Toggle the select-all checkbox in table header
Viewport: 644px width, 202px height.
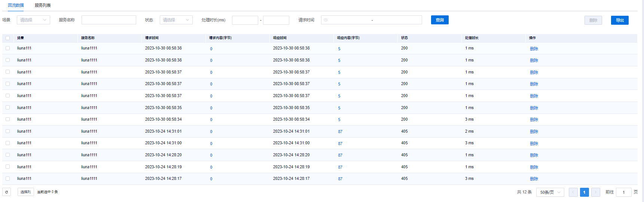click(x=7, y=38)
